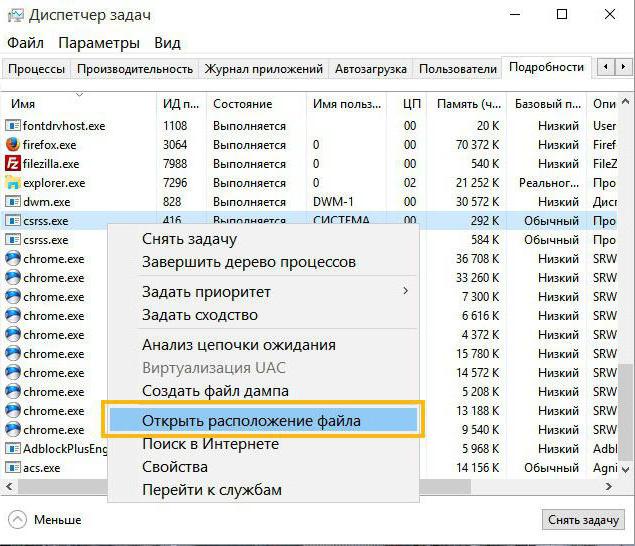
Task: Sort by the Базовый п... column header
Action: coord(548,104)
